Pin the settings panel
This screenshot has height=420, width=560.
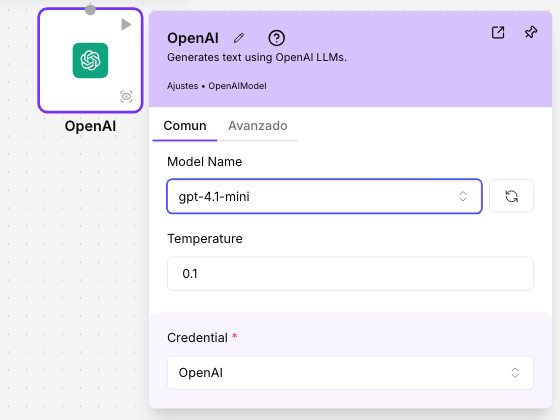[x=531, y=32]
